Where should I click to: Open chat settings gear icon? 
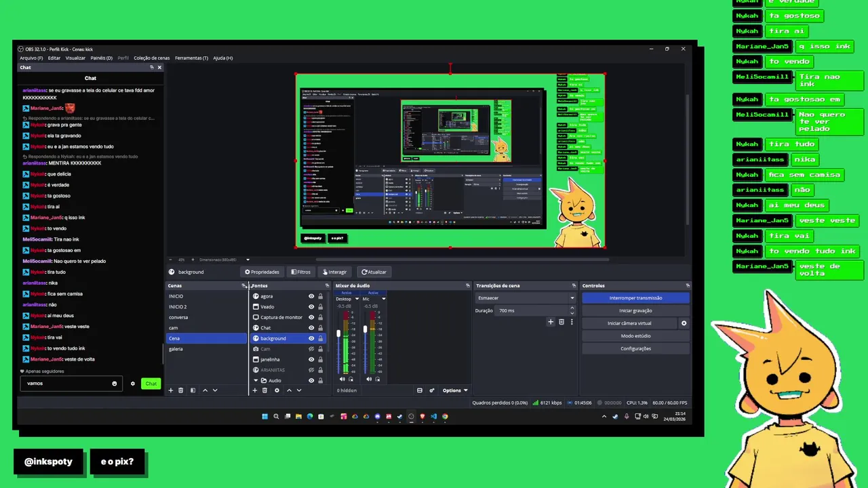tap(133, 384)
